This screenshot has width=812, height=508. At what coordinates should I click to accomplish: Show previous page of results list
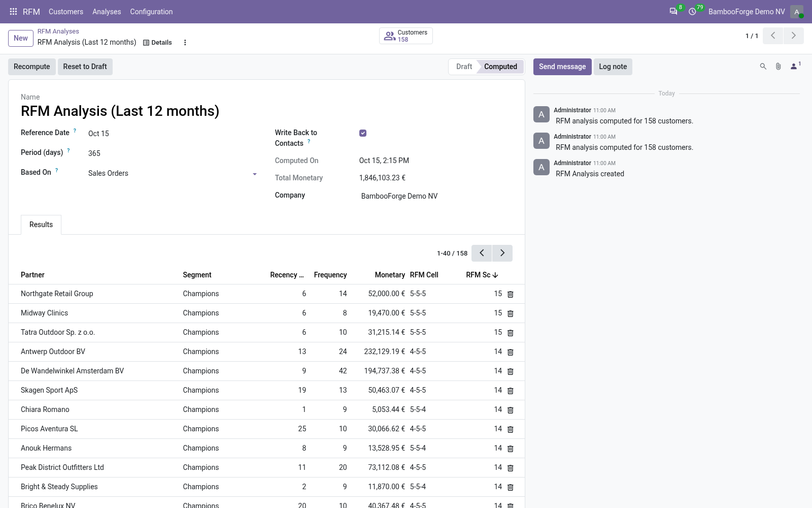point(482,253)
